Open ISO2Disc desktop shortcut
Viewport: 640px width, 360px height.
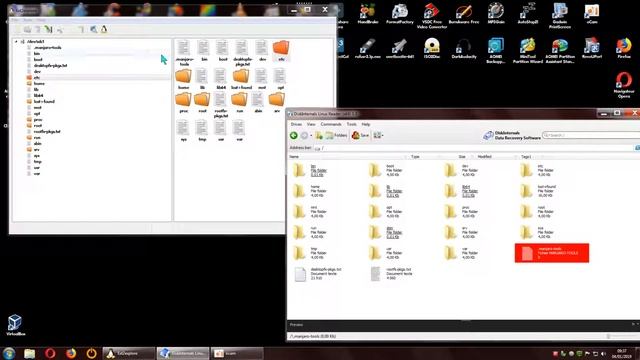(432, 48)
